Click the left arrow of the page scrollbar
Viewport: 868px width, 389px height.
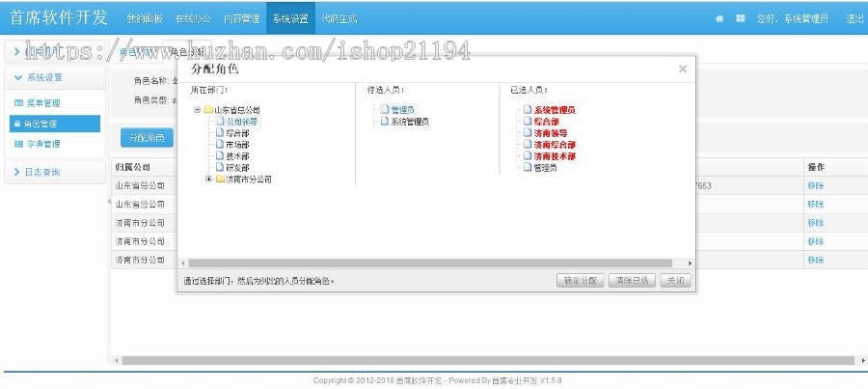click(x=117, y=361)
